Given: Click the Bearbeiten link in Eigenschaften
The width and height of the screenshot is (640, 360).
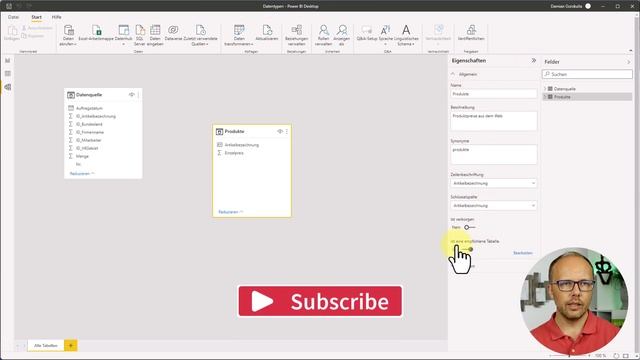Looking at the screenshot, I should pyautogui.click(x=522, y=253).
